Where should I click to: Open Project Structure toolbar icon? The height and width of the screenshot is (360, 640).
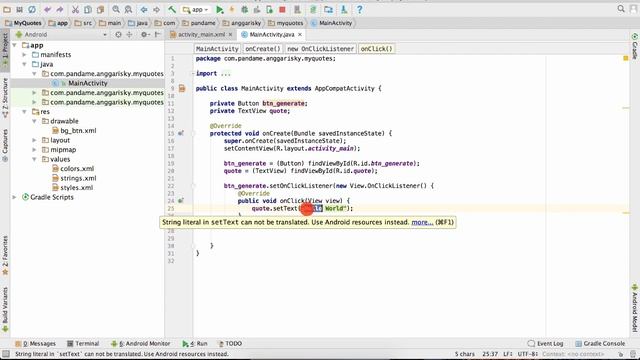329,9
